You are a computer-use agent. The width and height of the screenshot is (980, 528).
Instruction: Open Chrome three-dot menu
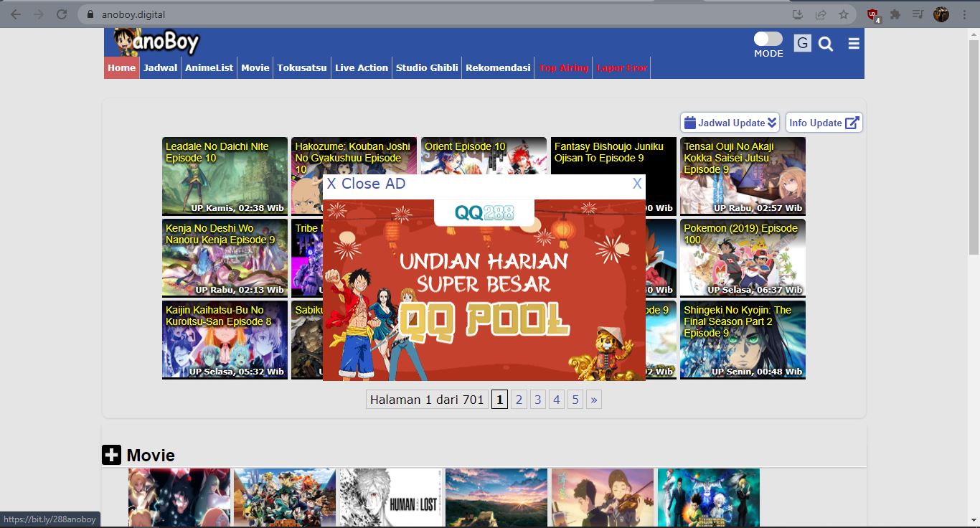pyautogui.click(x=965, y=14)
